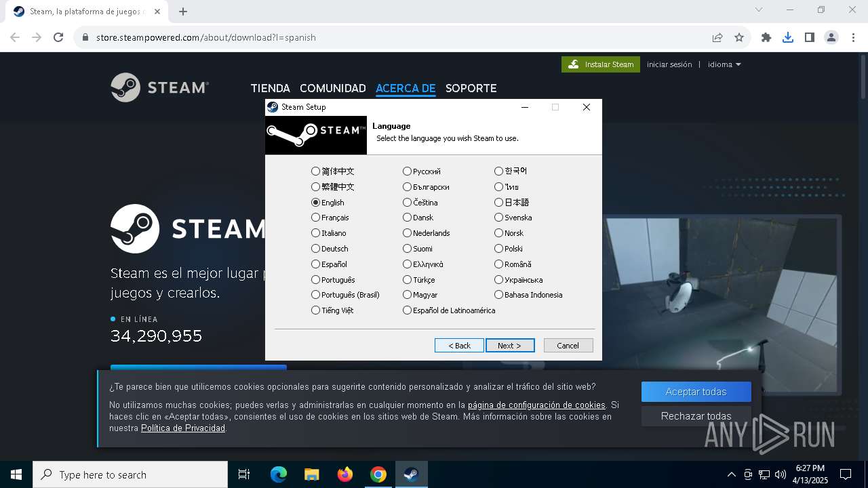Expand the idioma dropdown
The image size is (868, 488).
724,64
